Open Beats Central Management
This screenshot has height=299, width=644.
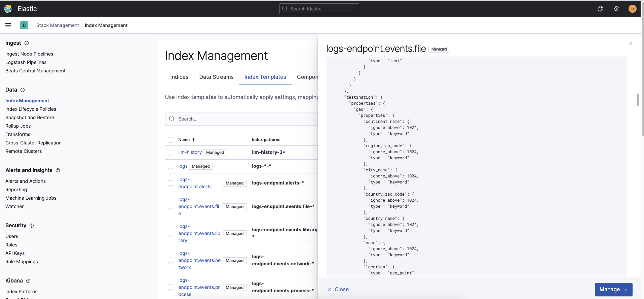click(x=35, y=71)
